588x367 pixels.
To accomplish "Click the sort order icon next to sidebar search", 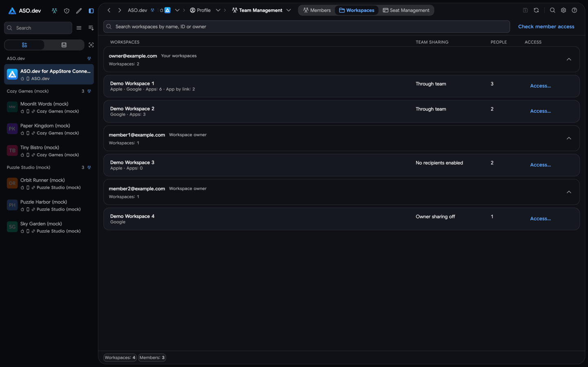I will (91, 28).
